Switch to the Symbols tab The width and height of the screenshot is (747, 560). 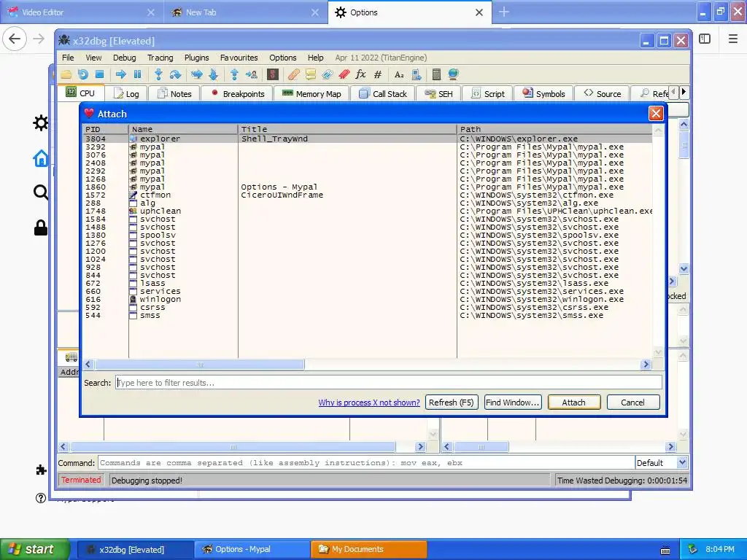tap(543, 94)
